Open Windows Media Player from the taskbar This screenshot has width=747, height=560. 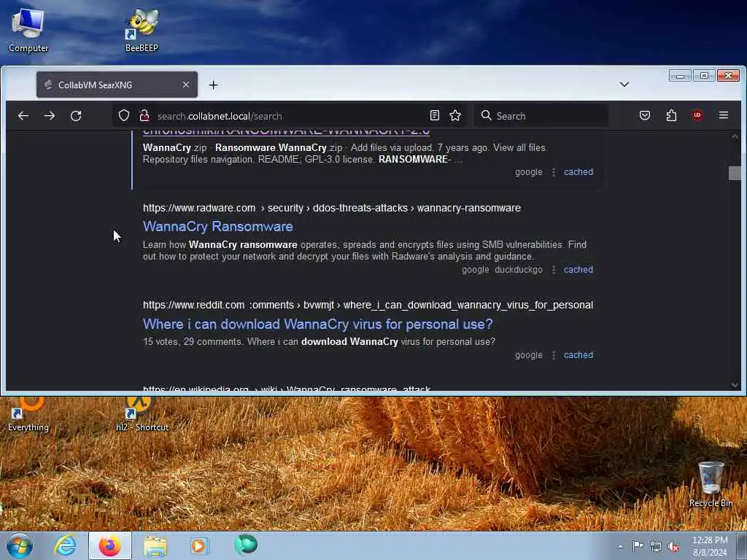[x=199, y=545]
